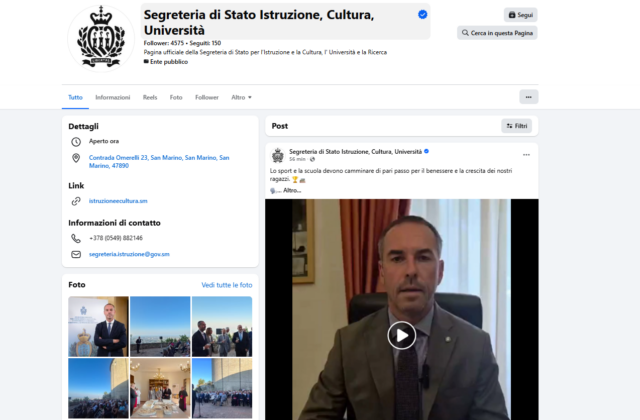Screen dimensions: 640x420
Task: Click the chain link icon under Link
Action: pos(76,201)
